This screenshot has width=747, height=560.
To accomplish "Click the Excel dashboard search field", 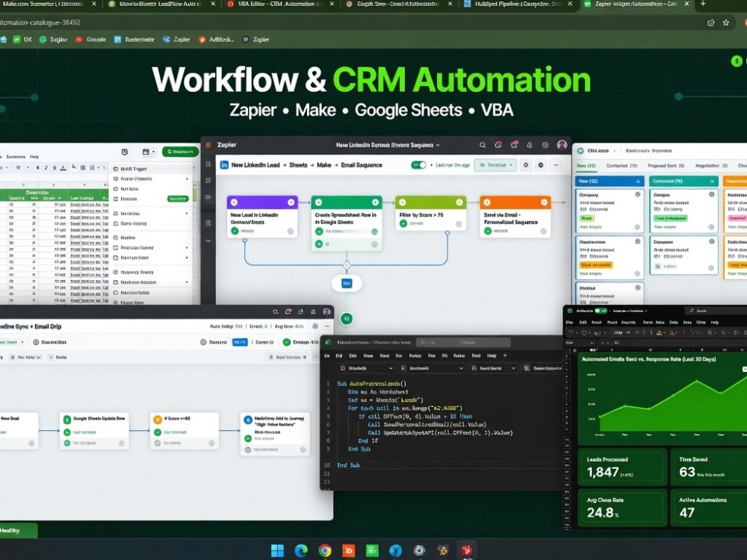I will 715,311.
